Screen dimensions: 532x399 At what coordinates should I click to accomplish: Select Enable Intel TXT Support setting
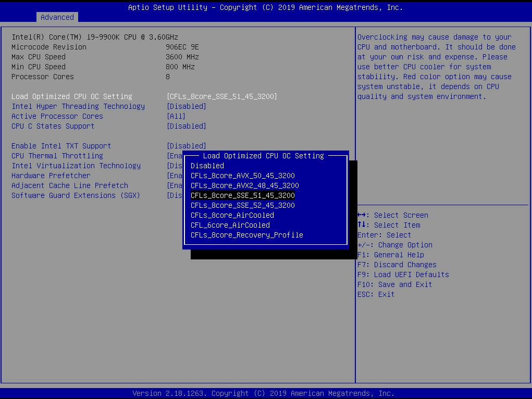pos(61,146)
